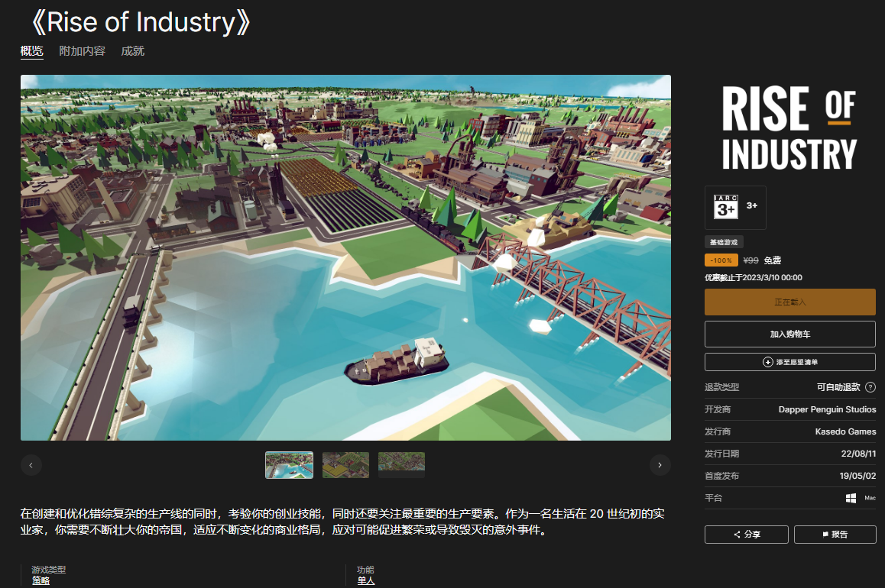The height and width of the screenshot is (588, 885).
Task: Click the next screenshot arrow
Action: tap(660, 464)
